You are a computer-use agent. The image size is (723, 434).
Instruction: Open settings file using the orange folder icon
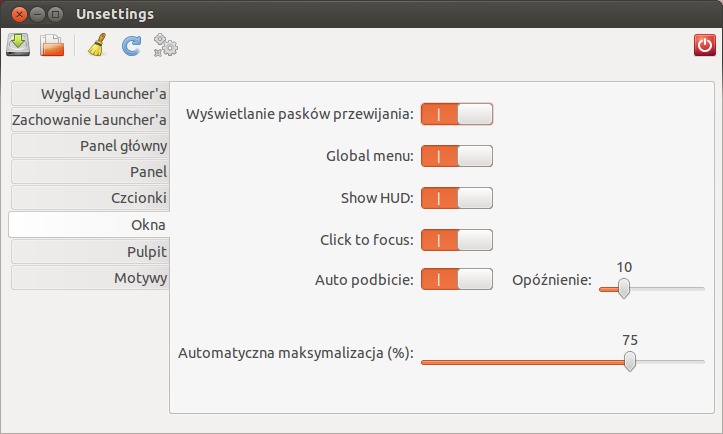tap(52, 45)
